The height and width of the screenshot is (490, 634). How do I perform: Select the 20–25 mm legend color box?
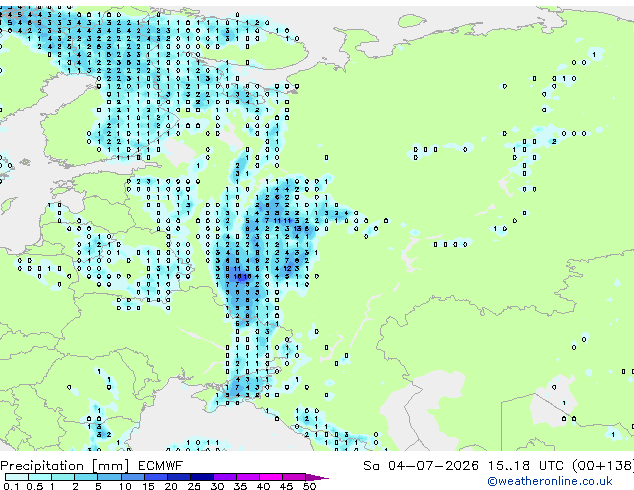(x=179, y=477)
